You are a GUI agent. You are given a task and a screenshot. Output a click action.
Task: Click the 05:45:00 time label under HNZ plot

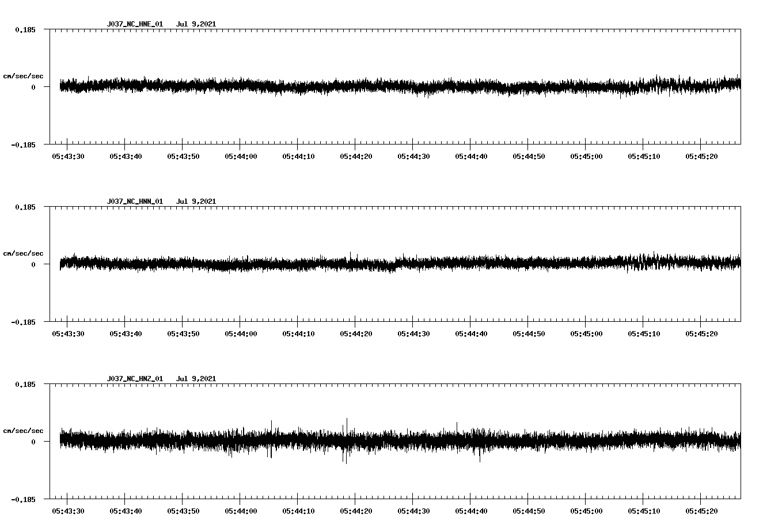pyautogui.click(x=586, y=511)
